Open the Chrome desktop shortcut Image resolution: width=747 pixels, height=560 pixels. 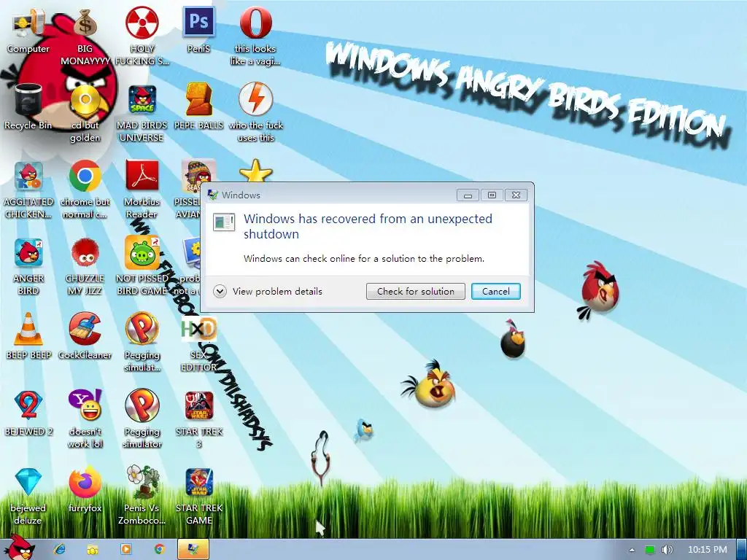[85, 188]
